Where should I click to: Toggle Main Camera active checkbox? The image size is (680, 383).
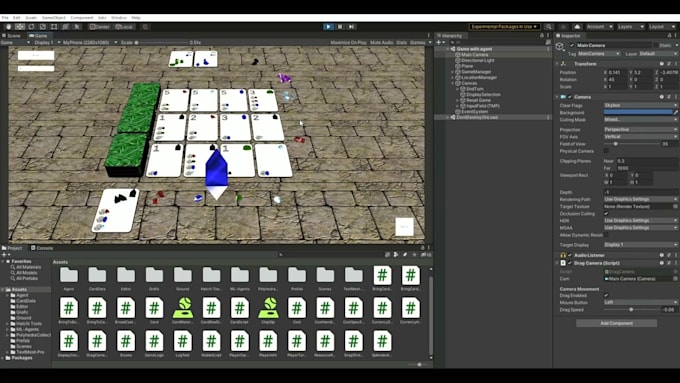(x=572, y=45)
